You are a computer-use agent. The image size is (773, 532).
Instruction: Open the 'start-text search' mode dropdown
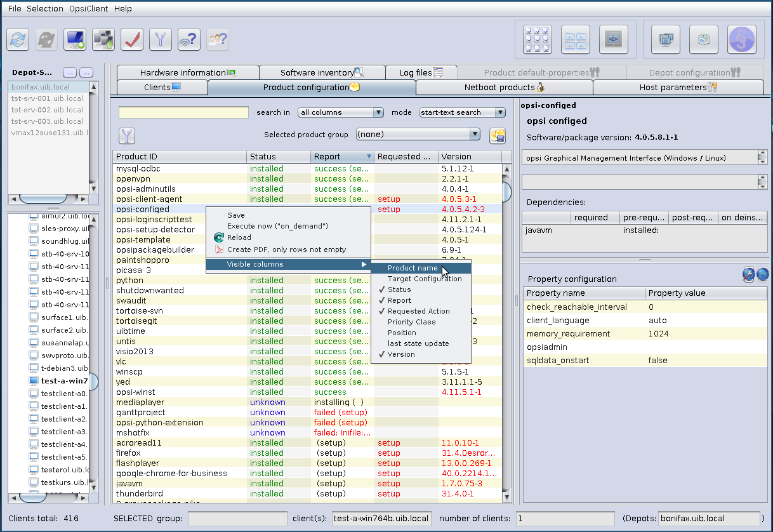pyautogui.click(x=462, y=112)
